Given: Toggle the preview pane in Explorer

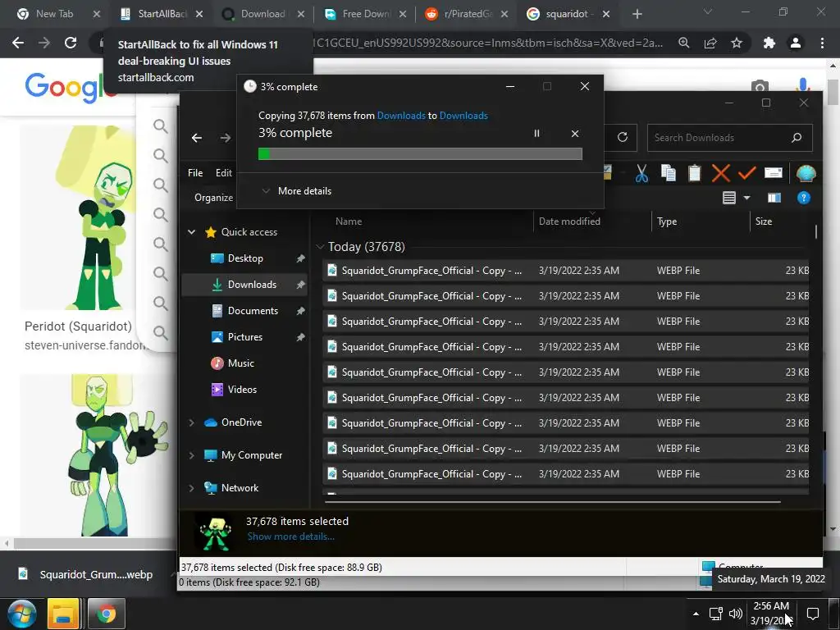Looking at the screenshot, I should click(x=774, y=199).
